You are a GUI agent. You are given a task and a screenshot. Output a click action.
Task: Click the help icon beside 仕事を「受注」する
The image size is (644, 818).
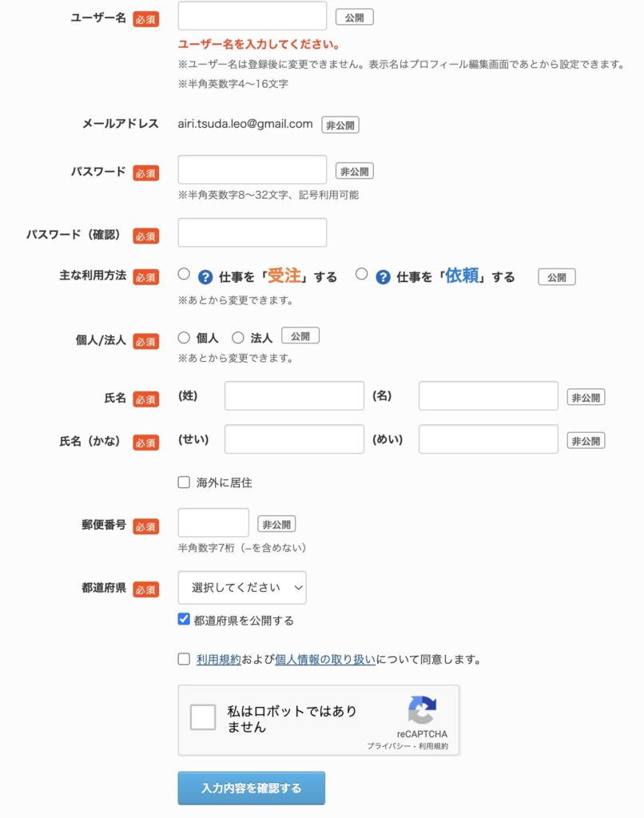pyautogui.click(x=205, y=277)
